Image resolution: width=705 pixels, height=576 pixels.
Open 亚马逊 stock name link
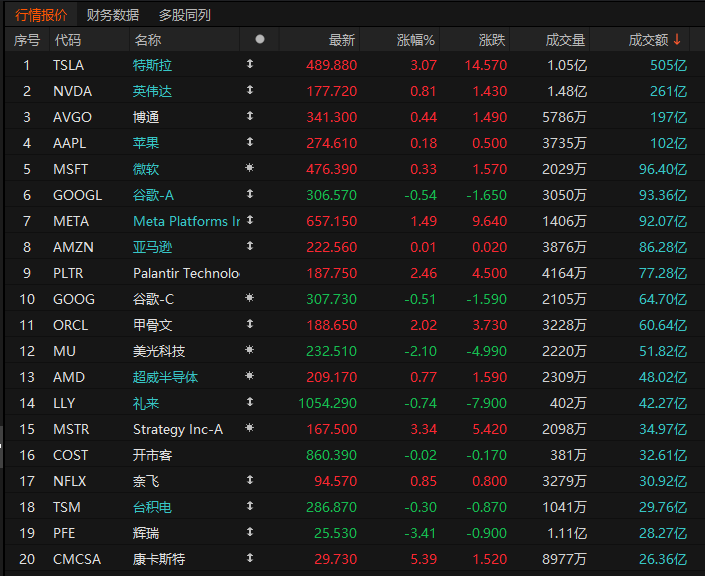[152, 247]
